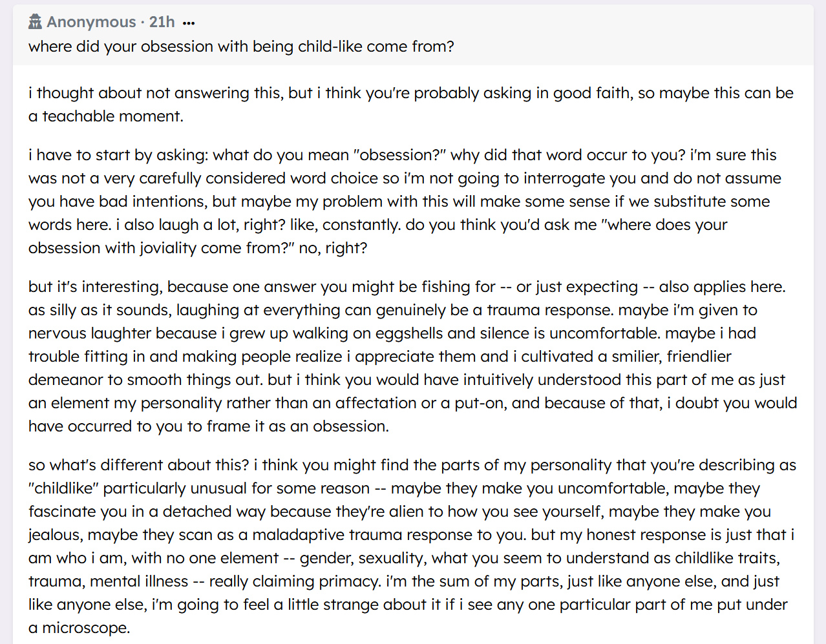
Task: Open the 21h timestamp link
Action: click(x=162, y=22)
